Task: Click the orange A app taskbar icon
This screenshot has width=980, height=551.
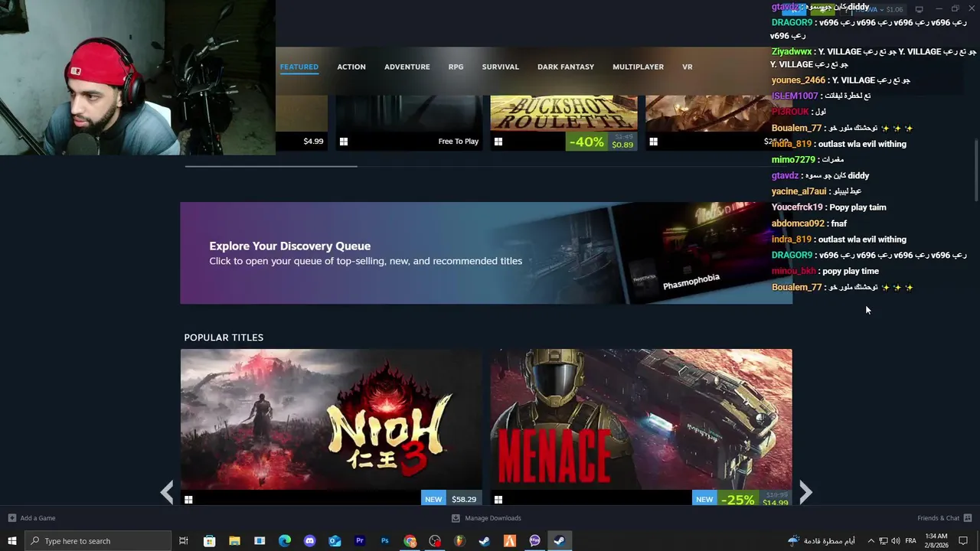Action: pos(509,541)
